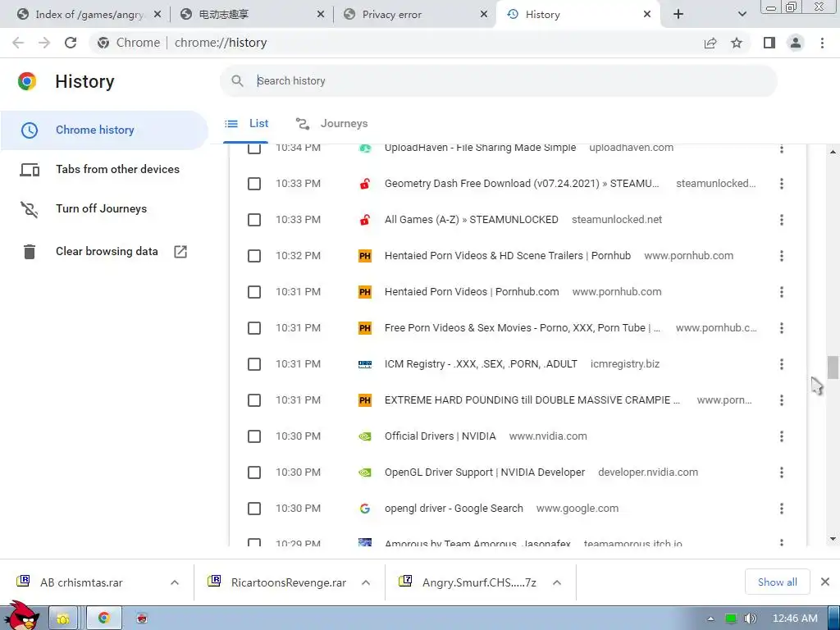Open ICM Registry history link
This screenshot has height=630, width=840.
pos(481,364)
